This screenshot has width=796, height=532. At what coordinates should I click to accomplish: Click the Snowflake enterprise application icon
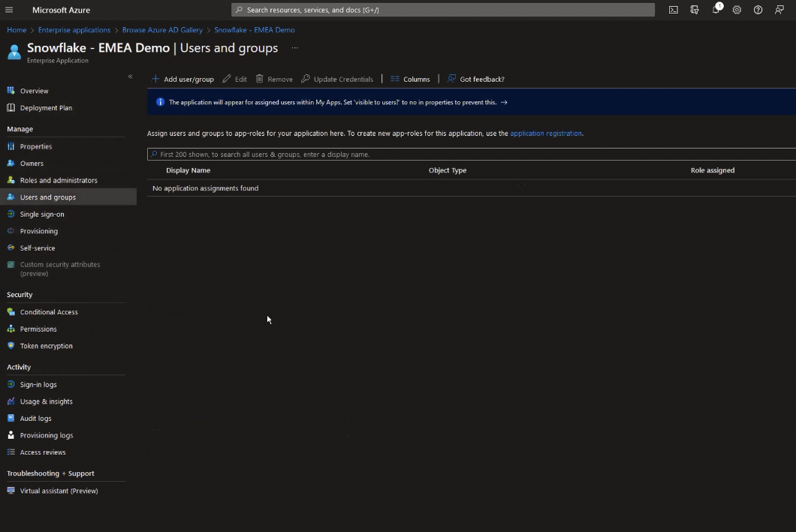pos(14,52)
